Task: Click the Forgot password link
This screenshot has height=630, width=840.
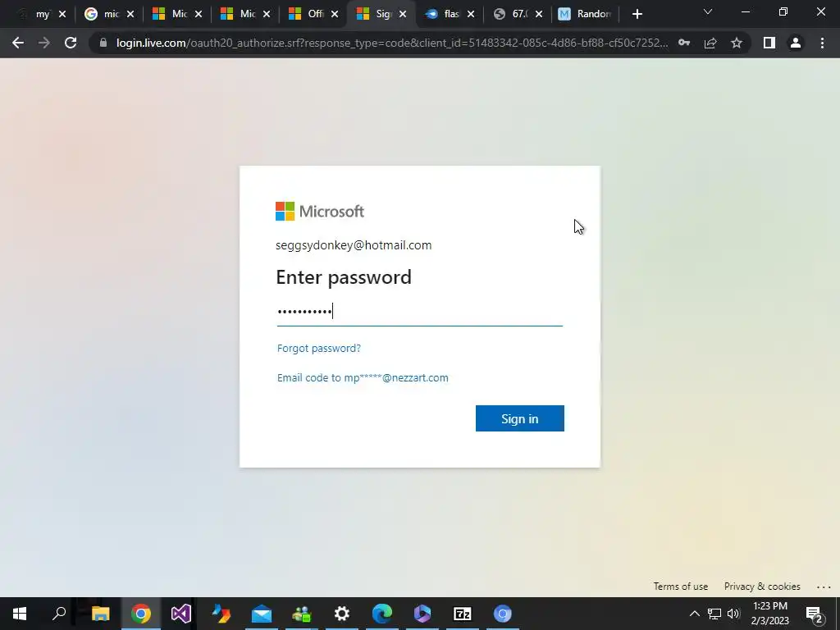Action: tap(319, 348)
